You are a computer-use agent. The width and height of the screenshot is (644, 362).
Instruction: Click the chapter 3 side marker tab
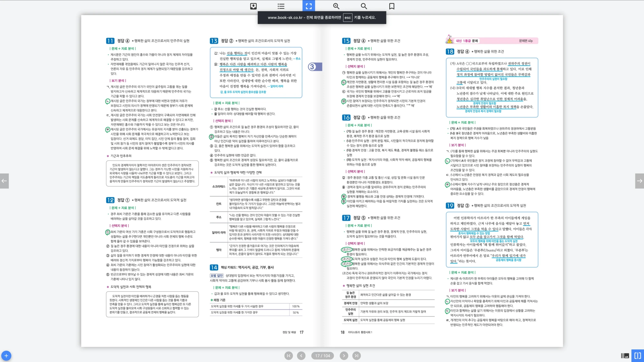coord(315,67)
